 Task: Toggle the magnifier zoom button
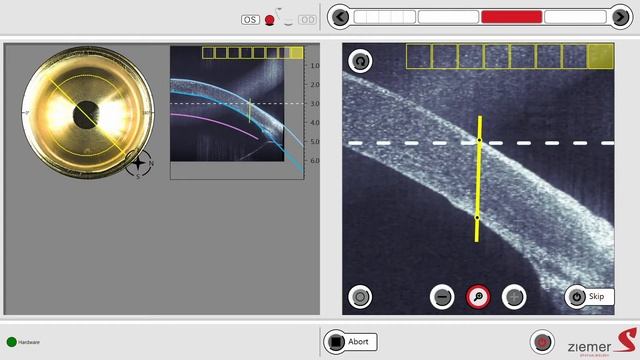[x=478, y=297]
